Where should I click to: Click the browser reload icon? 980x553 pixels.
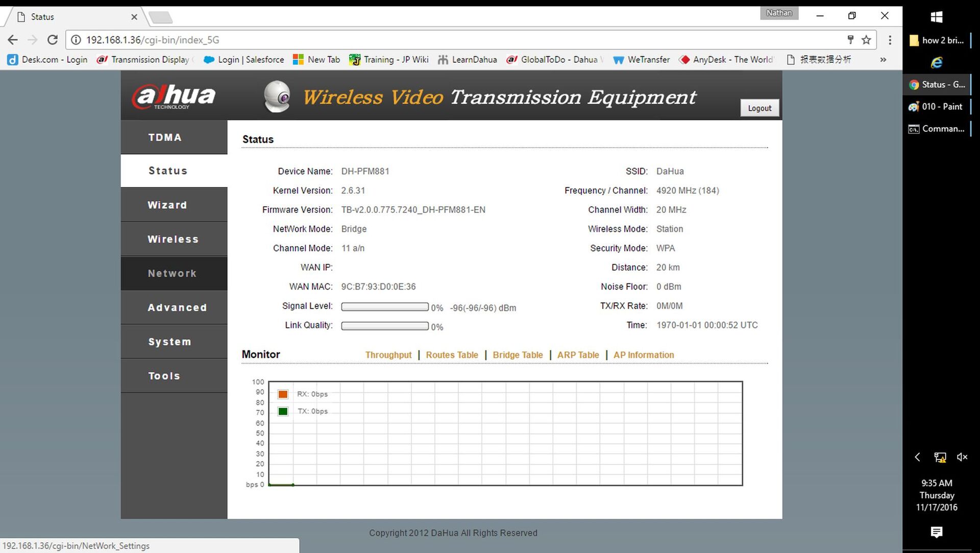point(52,40)
